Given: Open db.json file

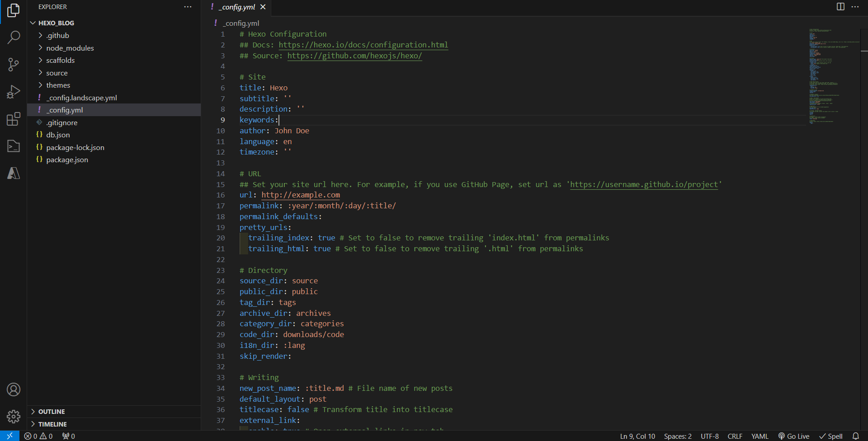Looking at the screenshot, I should [x=114, y=135].
